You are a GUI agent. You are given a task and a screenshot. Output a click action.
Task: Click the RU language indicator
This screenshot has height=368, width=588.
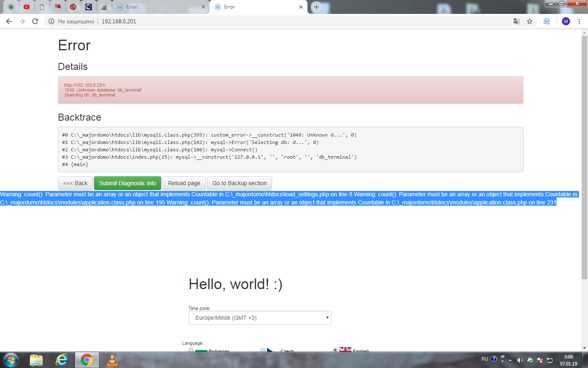click(485, 359)
